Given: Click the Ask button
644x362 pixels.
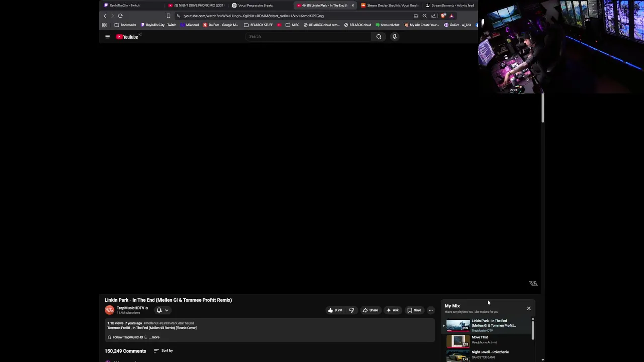Looking at the screenshot, I should point(392,310).
